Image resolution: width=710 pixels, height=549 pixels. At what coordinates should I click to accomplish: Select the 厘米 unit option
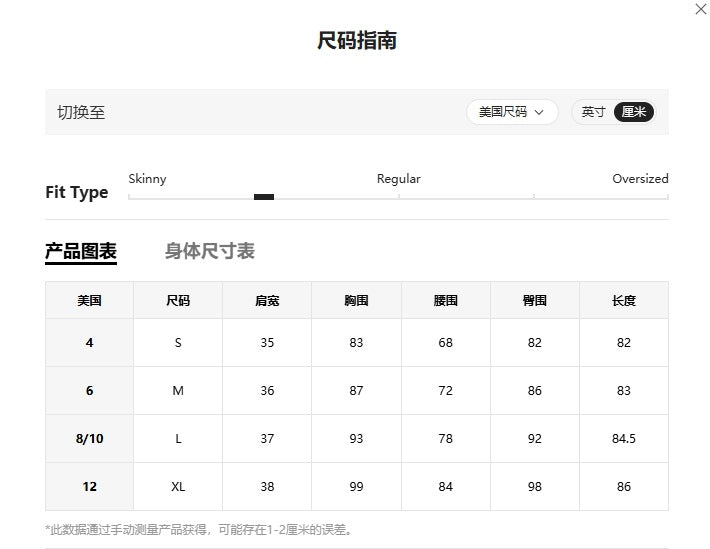point(634,112)
